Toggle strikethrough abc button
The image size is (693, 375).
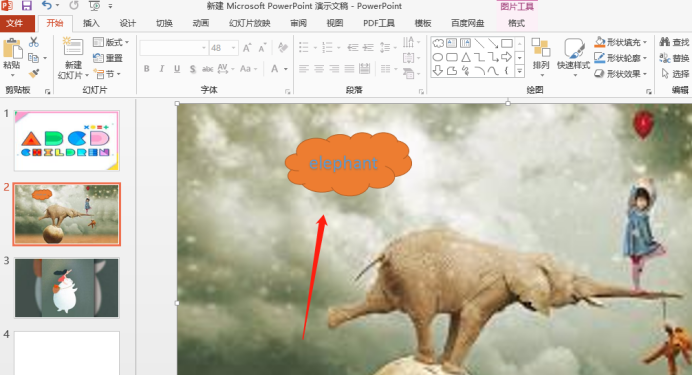tap(207, 69)
